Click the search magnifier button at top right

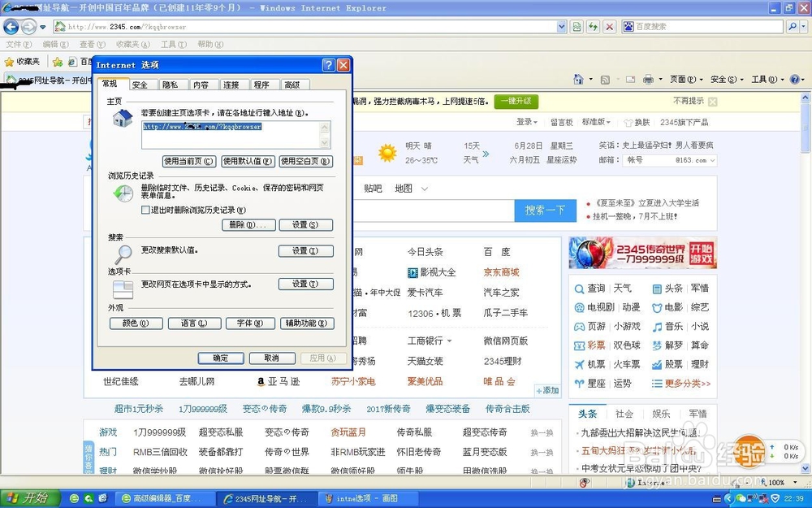pos(792,27)
